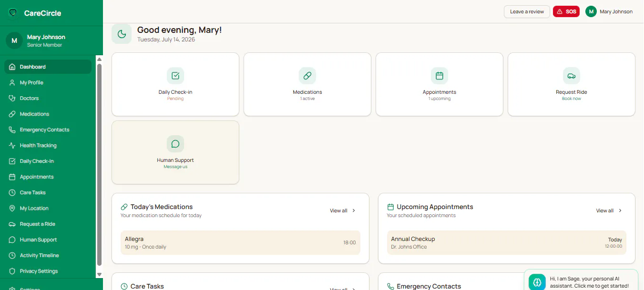Screen dimensions: 644x290
Task: Click the Request Ride card car icon
Action: (572, 75)
